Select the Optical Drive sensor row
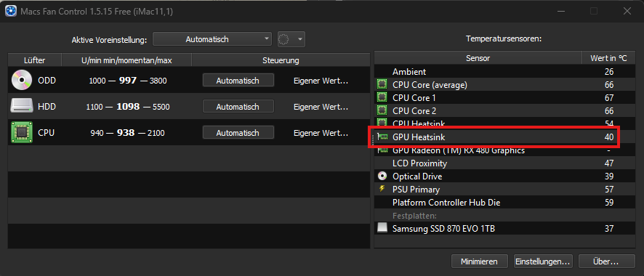The image size is (644, 276). [x=504, y=176]
